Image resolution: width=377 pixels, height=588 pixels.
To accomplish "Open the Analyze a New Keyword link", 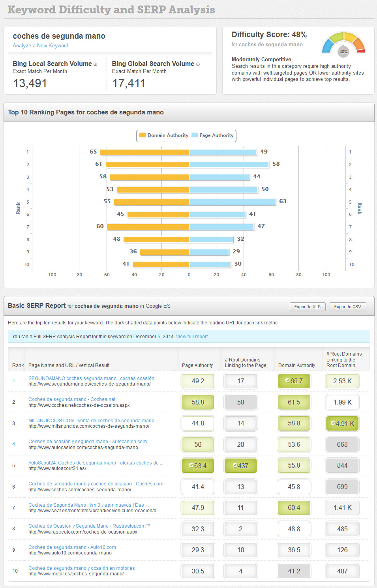I will [40, 46].
